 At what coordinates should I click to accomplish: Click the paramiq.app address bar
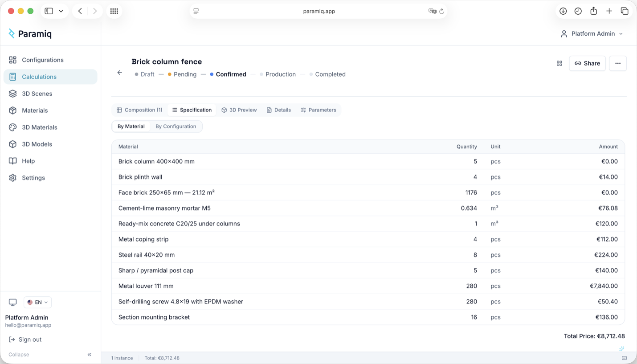[318, 11]
